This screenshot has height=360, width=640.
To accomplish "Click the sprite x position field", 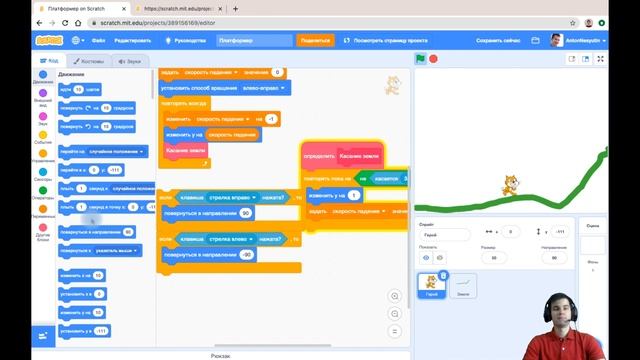I will point(510,232).
